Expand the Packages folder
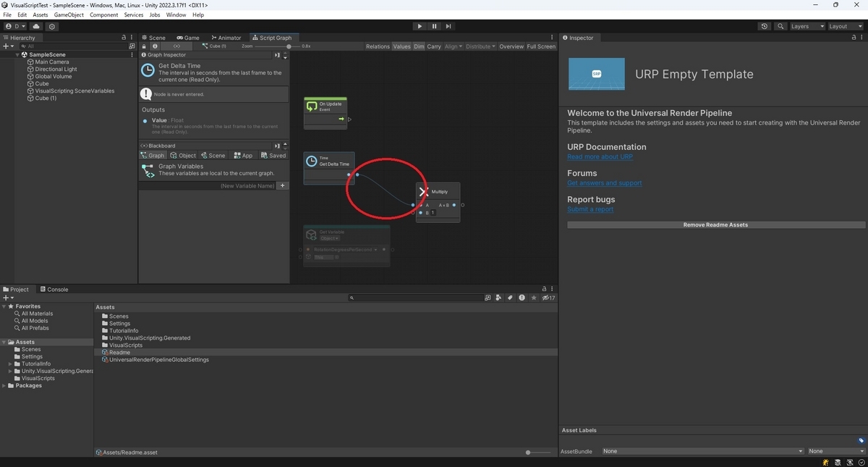 4,385
